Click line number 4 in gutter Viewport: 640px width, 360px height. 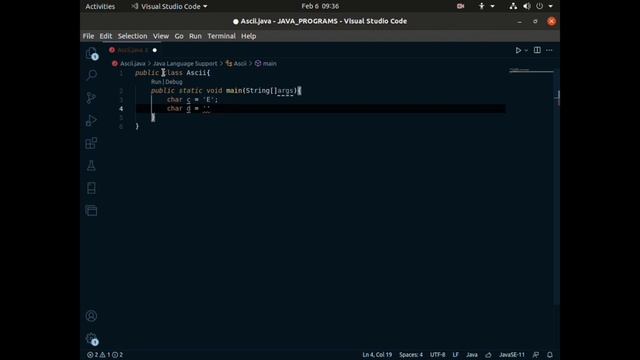(x=121, y=109)
